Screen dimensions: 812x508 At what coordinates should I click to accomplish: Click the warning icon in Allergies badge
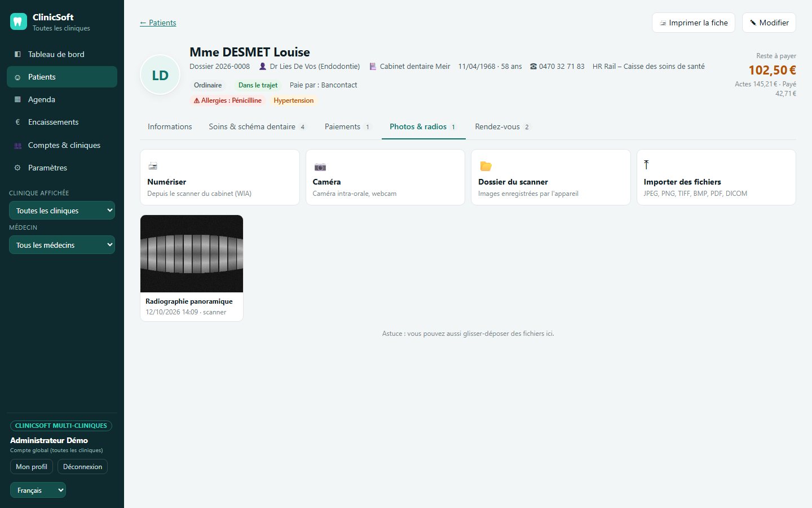(x=197, y=100)
